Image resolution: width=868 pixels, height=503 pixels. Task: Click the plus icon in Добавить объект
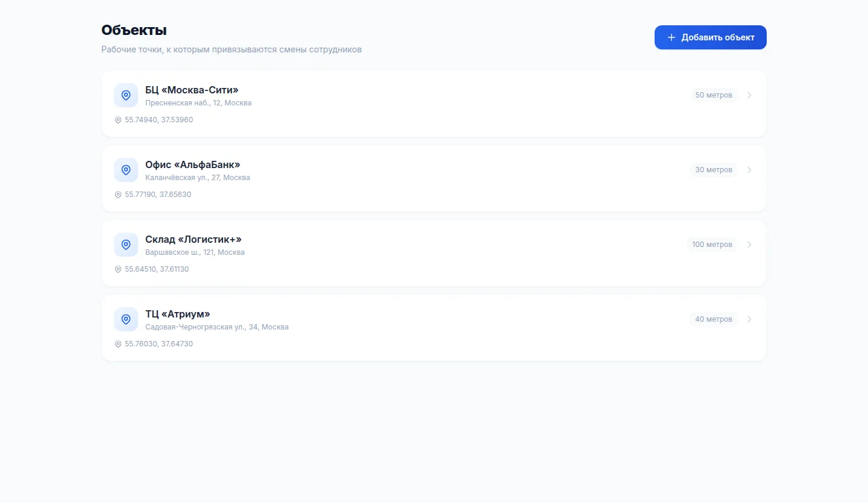coord(671,37)
